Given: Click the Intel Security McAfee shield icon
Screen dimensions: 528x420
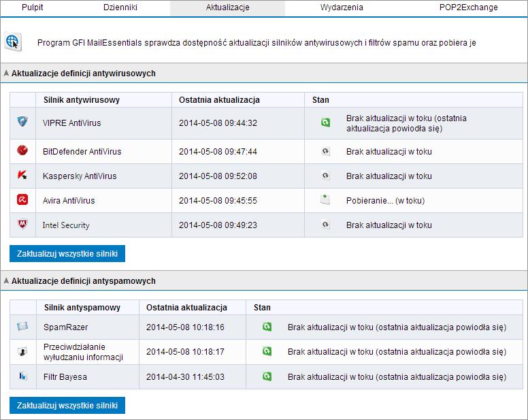Looking at the screenshot, I should click(22, 224).
